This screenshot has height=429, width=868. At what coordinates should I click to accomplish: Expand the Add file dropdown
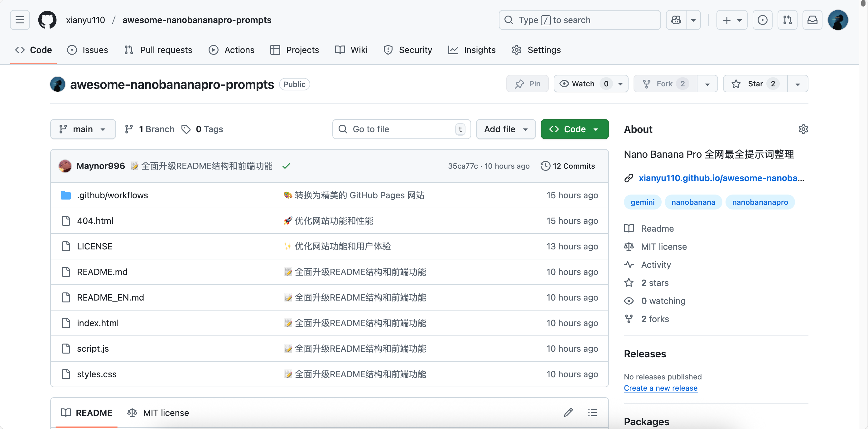506,129
